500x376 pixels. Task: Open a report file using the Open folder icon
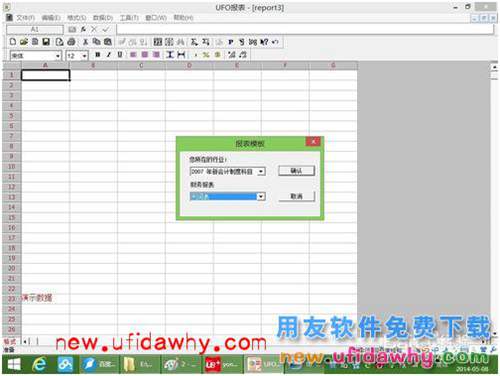click(24, 42)
